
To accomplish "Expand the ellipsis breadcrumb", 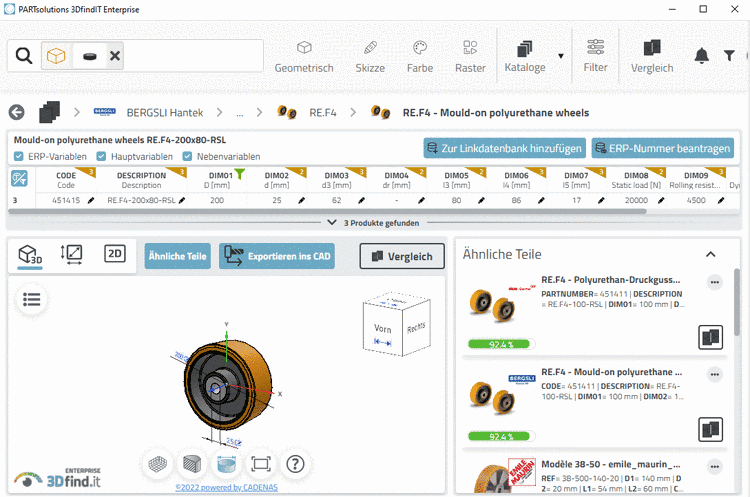I will (240, 113).
